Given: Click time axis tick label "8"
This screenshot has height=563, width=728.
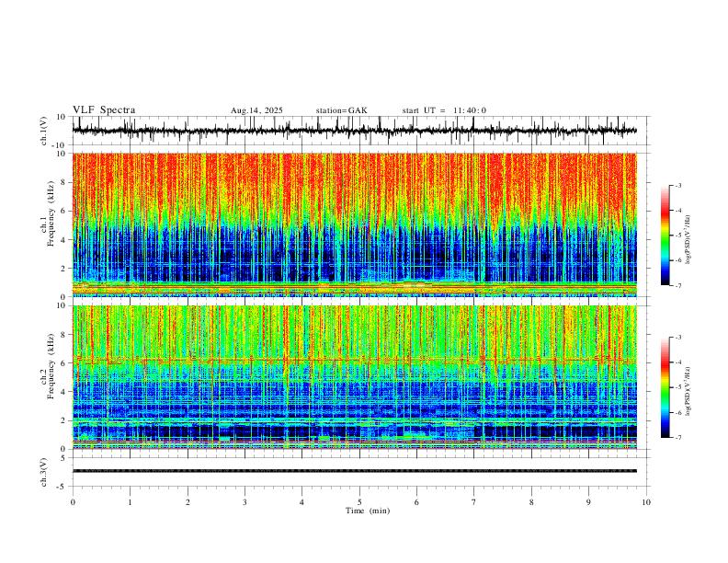Looking at the screenshot, I should (x=531, y=502).
